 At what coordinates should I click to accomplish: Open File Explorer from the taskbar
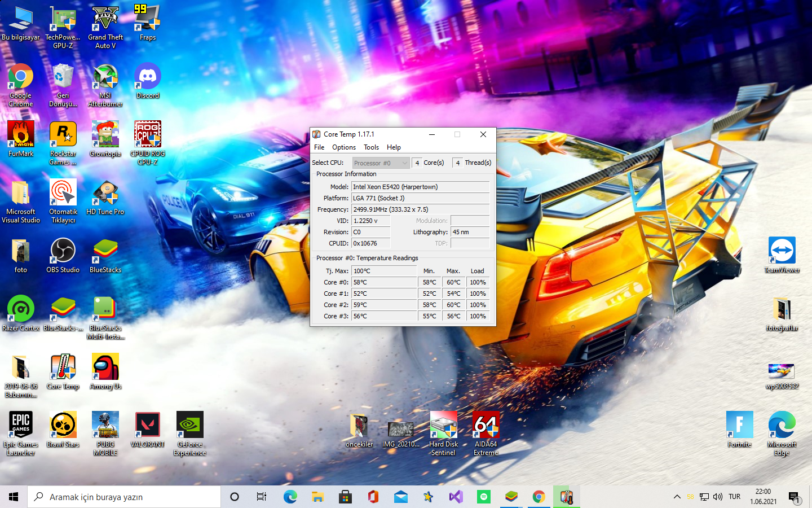317,497
